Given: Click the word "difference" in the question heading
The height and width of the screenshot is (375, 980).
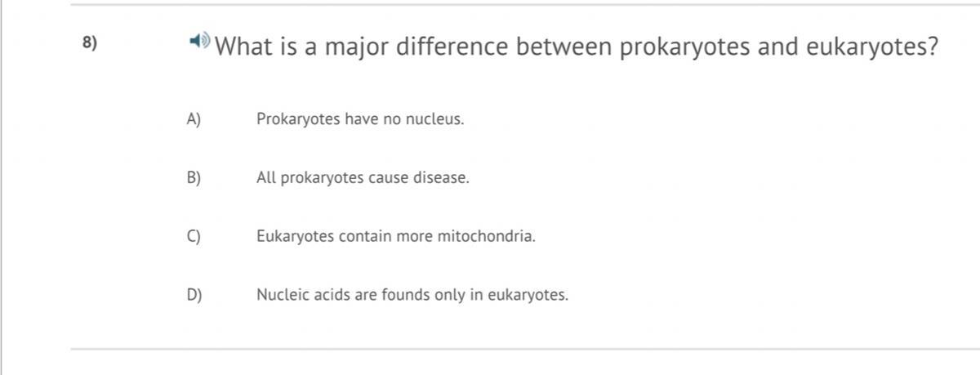Looking at the screenshot, I should pyautogui.click(x=452, y=47).
